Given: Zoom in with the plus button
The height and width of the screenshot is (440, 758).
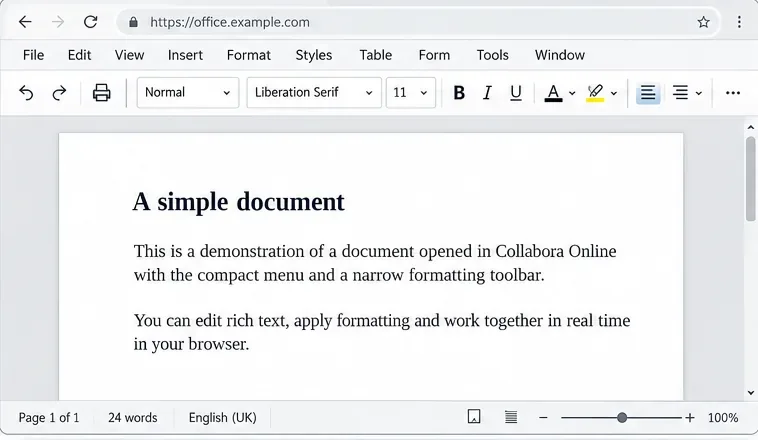Looking at the screenshot, I should 690,417.
